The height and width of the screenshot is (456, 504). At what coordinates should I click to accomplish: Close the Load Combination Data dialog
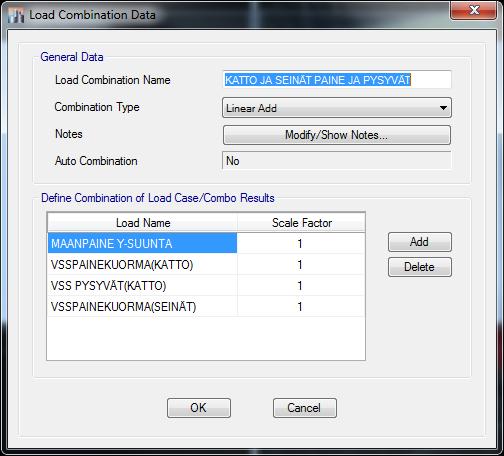(474, 10)
